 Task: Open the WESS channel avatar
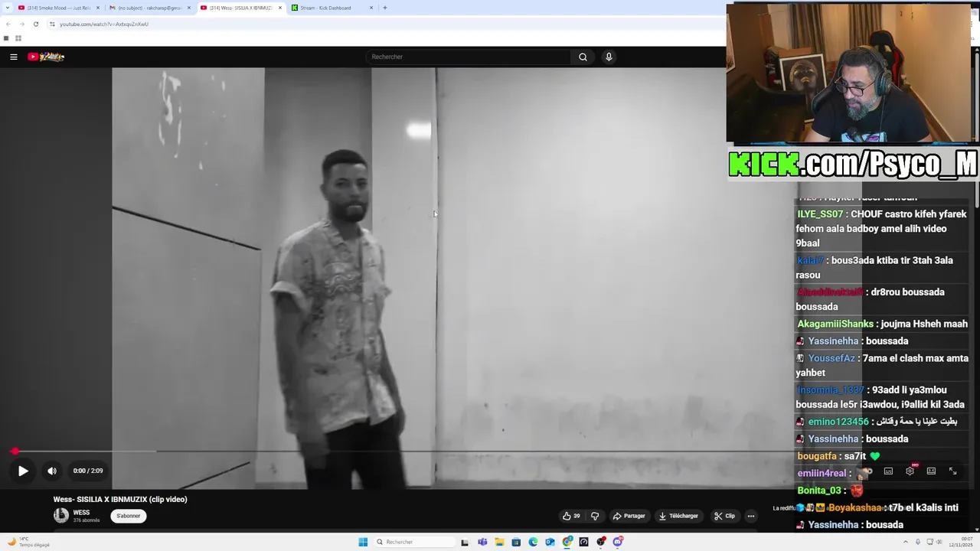pyautogui.click(x=60, y=515)
